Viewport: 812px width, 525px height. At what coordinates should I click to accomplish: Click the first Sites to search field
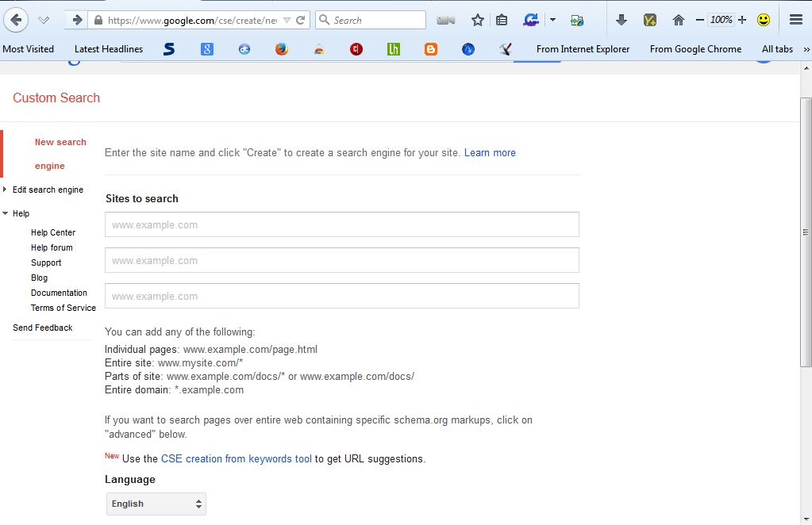[342, 224]
